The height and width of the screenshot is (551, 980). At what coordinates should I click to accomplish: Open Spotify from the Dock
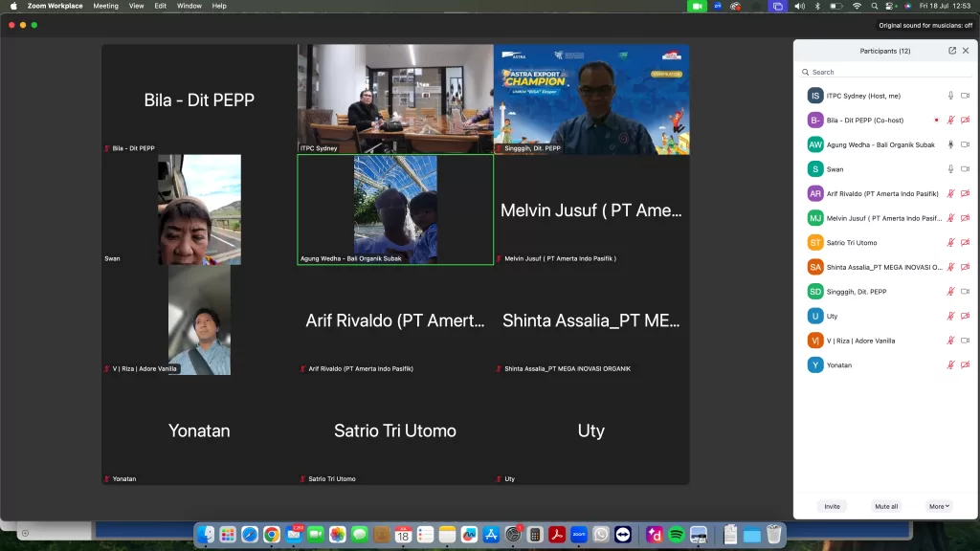677,535
